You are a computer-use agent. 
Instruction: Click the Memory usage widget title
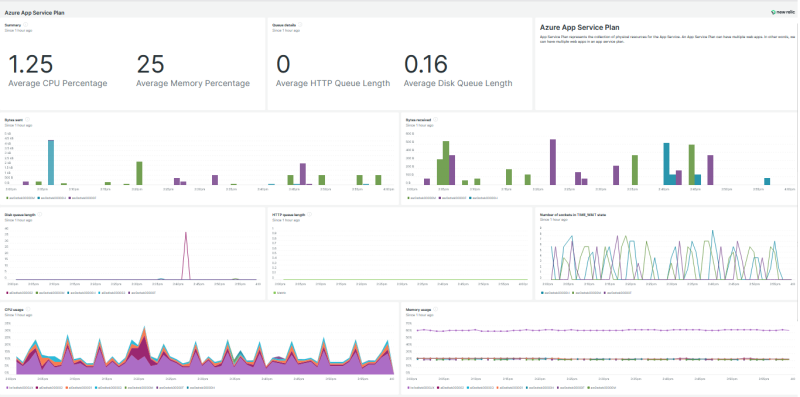[x=418, y=309]
